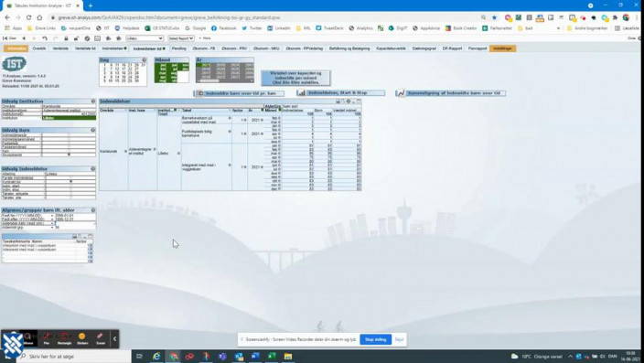Click Stop deling button
Viewport: 644px width, 363px height.
pos(375,339)
